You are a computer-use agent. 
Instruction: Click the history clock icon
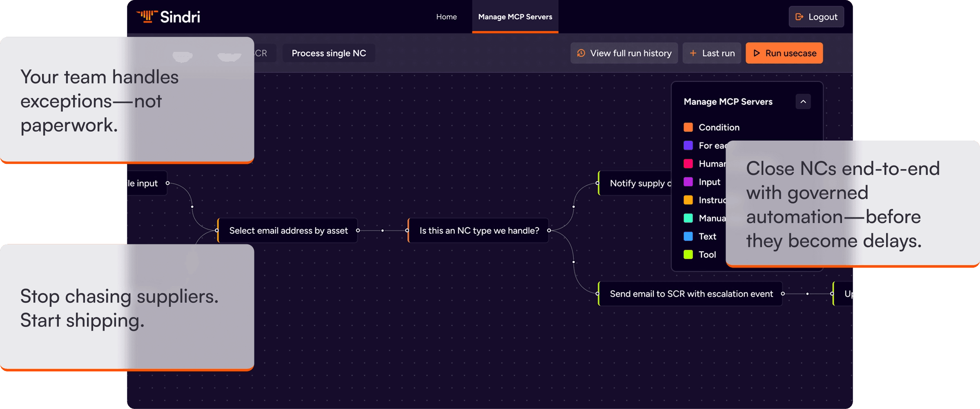click(581, 53)
